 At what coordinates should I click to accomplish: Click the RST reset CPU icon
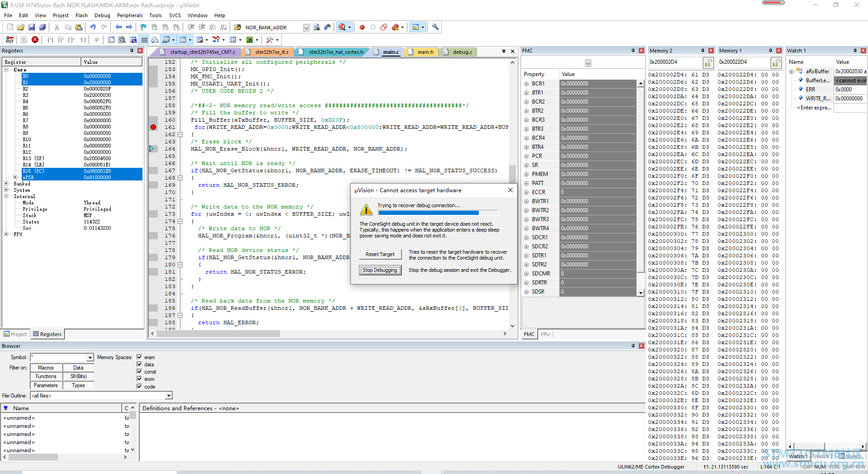10,40
